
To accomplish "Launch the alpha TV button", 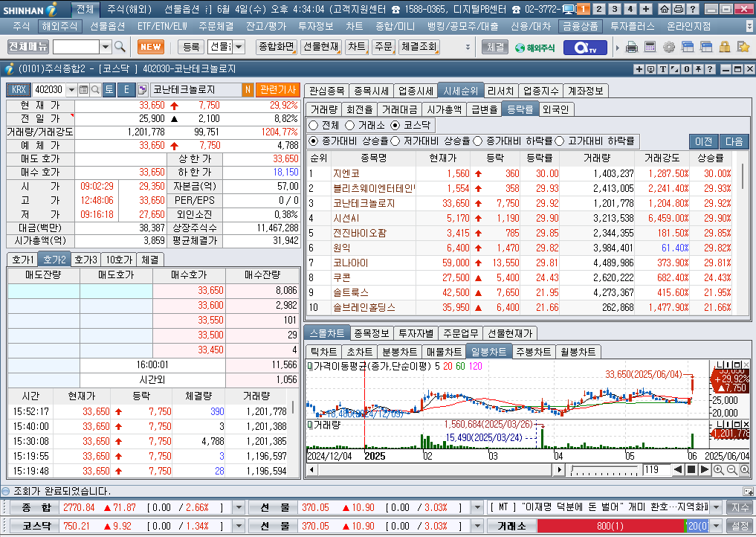I will click(585, 48).
